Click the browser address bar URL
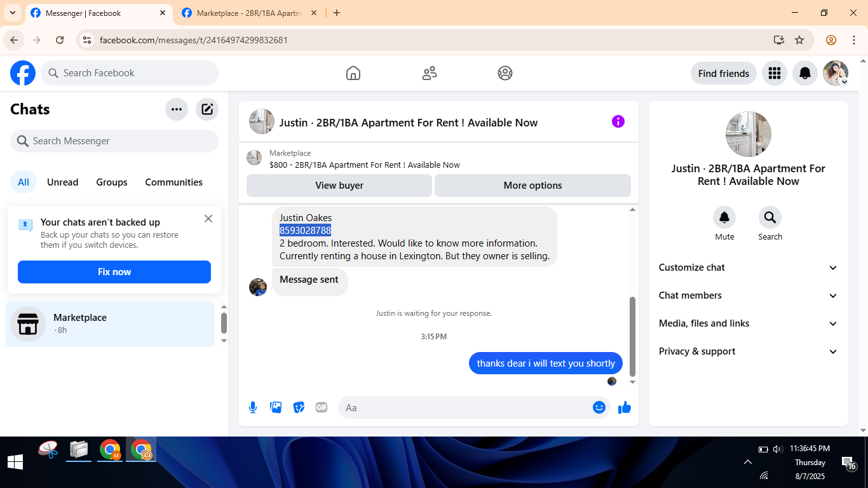This screenshot has height=488, width=868. [x=194, y=40]
